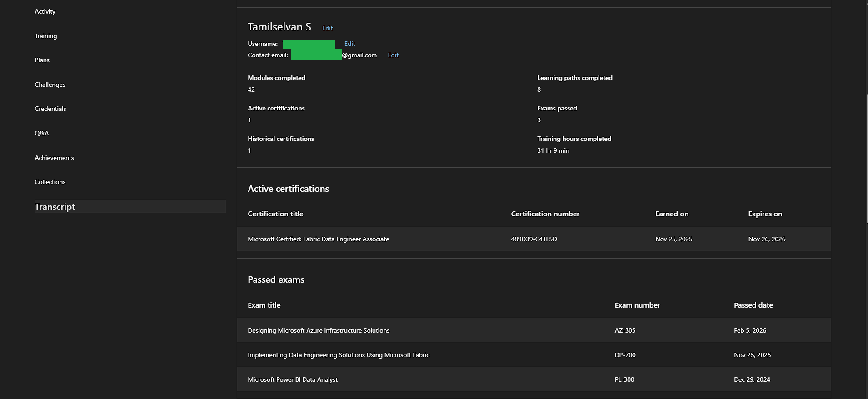Go to Training in the sidebar
Viewport: 868px width, 399px height.
[46, 36]
